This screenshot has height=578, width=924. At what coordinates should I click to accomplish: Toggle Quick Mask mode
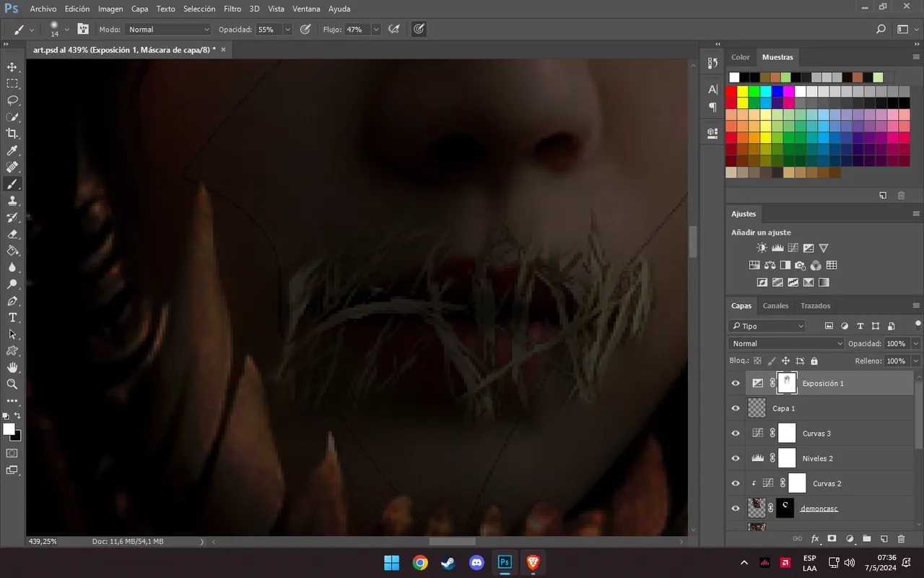[x=12, y=453]
